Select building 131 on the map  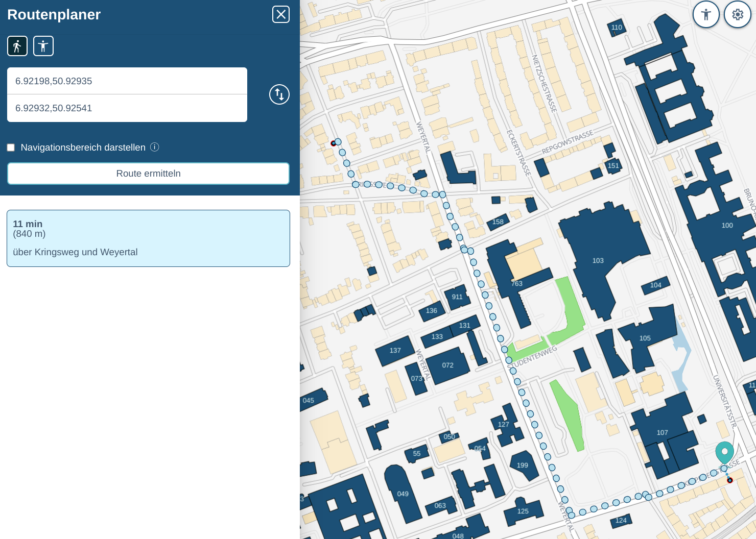pyautogui.click(x=464, y=325)
